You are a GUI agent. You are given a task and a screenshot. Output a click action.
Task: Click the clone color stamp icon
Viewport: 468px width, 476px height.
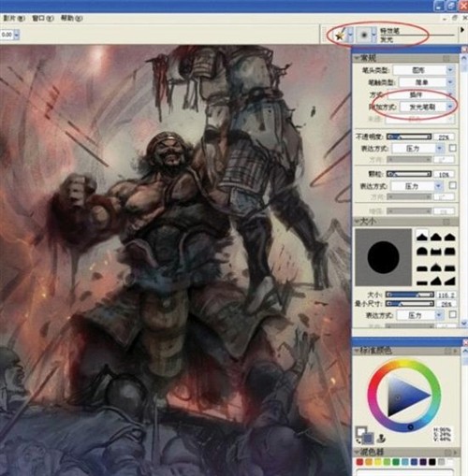pyautogui.click(x=381, y=439)
